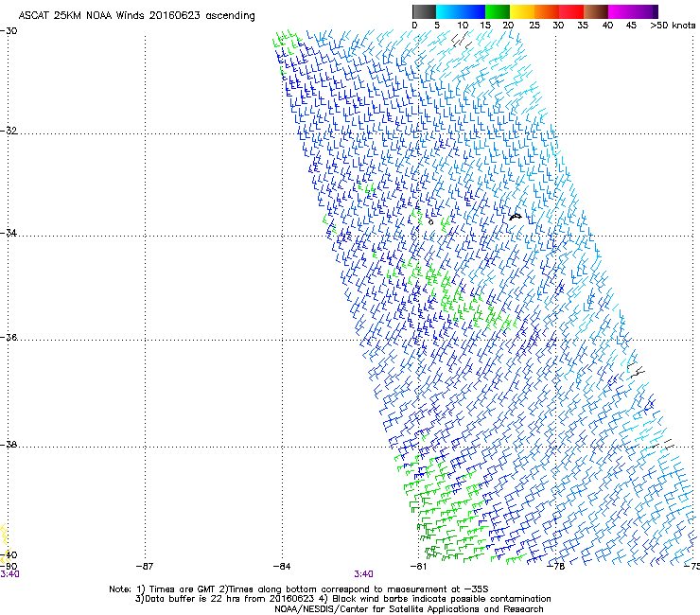
Task: Pick the brown 35-40 knots legend segment
Action: click(x=596, y=11)
